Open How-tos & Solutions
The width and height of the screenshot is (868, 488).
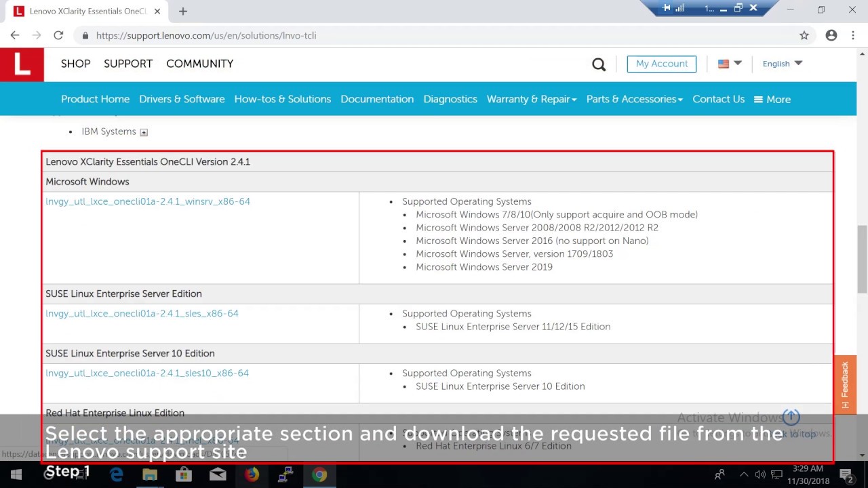[283, 99]
